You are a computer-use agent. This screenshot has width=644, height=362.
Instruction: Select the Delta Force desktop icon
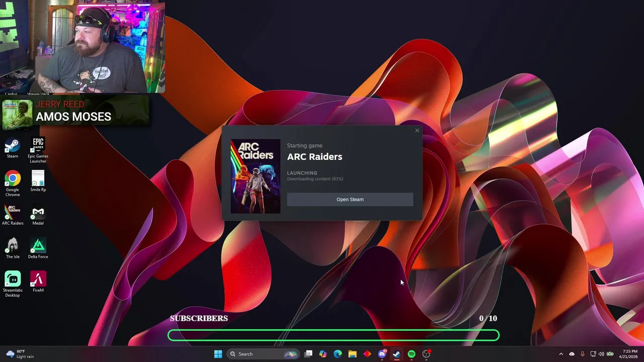[x=38, y=249]
